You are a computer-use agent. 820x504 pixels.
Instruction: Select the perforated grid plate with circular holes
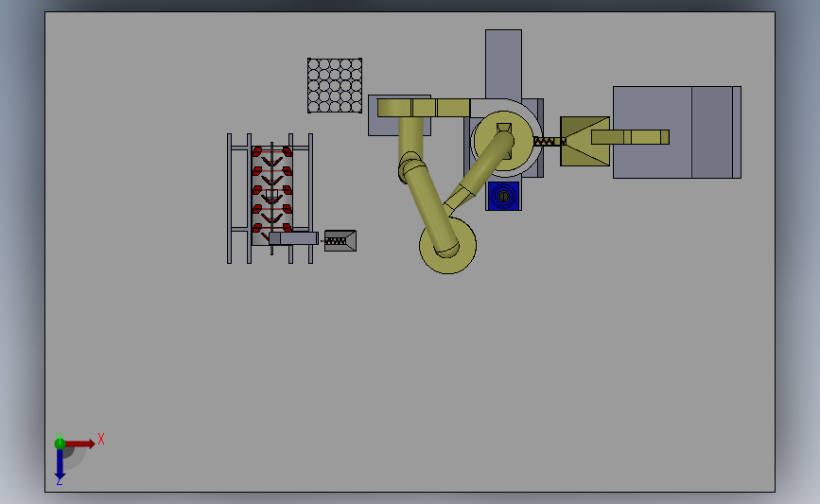[x=335, y=85]
